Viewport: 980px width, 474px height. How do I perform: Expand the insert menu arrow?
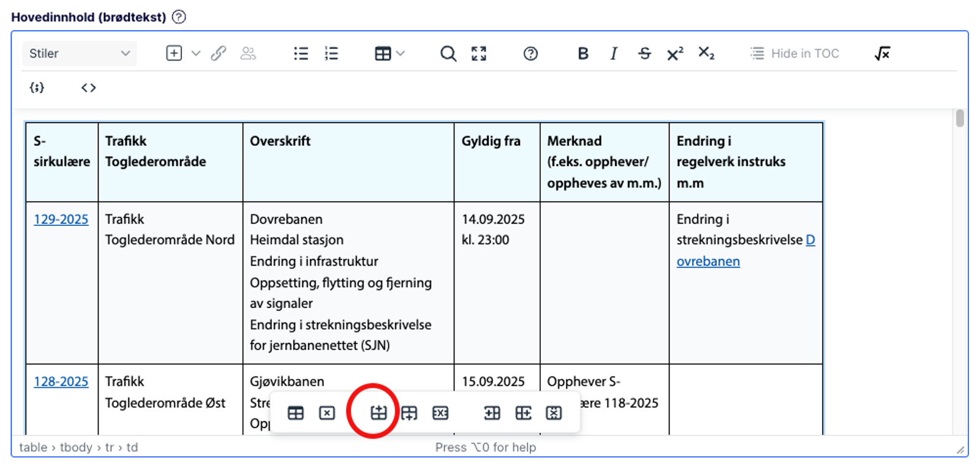click(196, 54)
